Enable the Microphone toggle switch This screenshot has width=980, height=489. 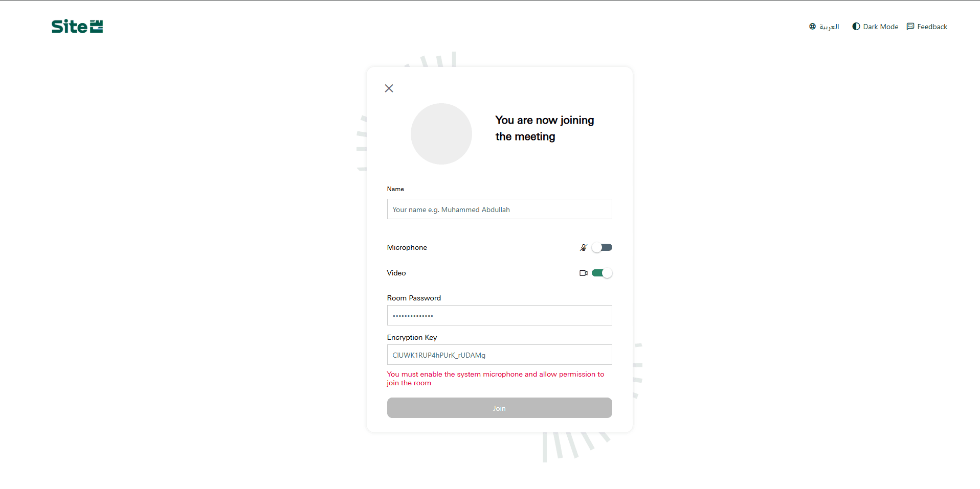point(602,248)
